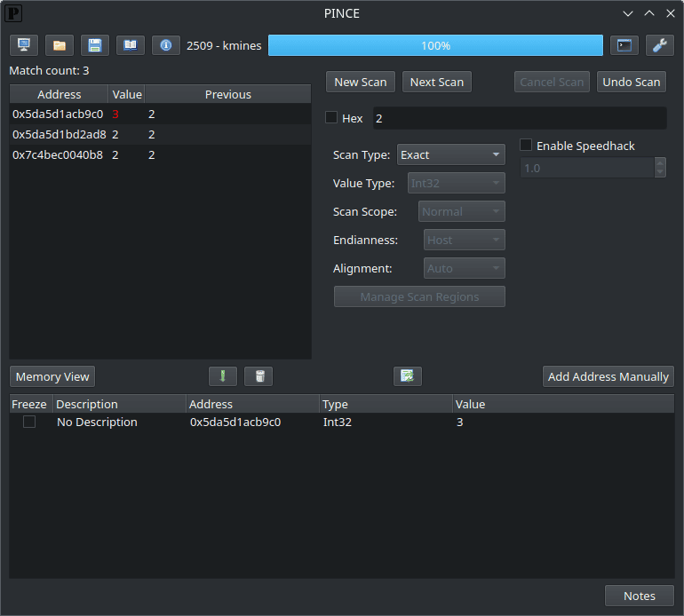The height and width of the screenshot is (616, 684).
Task: Open the Scan Scope Normal dropdown
Action: pyautogui.click(x=462, y=211)
